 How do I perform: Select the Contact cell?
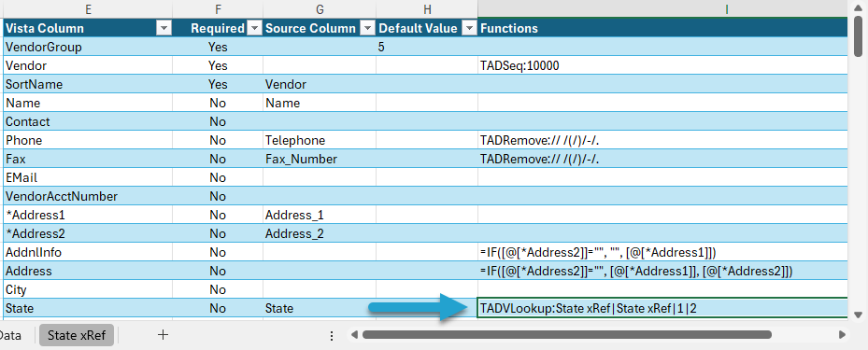coord(88,121)
